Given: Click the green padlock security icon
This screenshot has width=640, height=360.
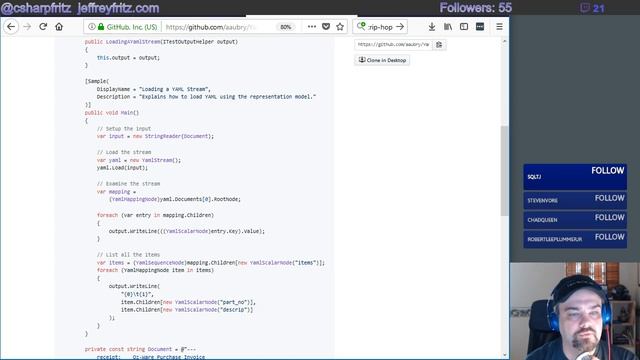Looking at the screenshot, I should (x=101, y=27).
